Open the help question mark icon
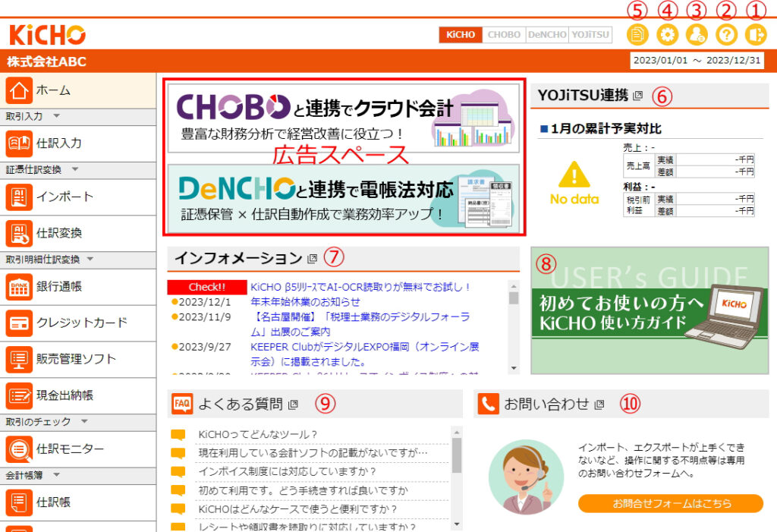This screenshot has width=777, height=532. tap(726, 35)
